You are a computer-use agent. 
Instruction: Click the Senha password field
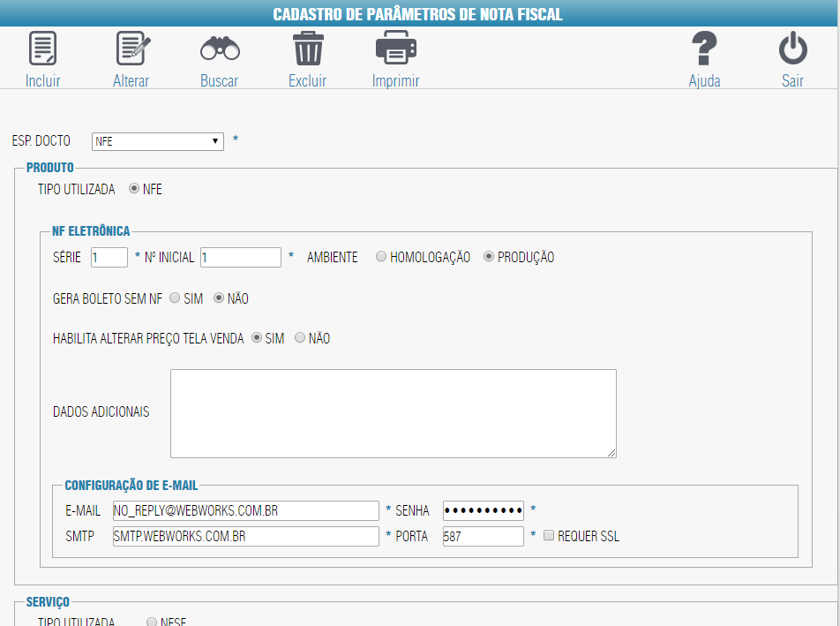[x=484, y=510]
